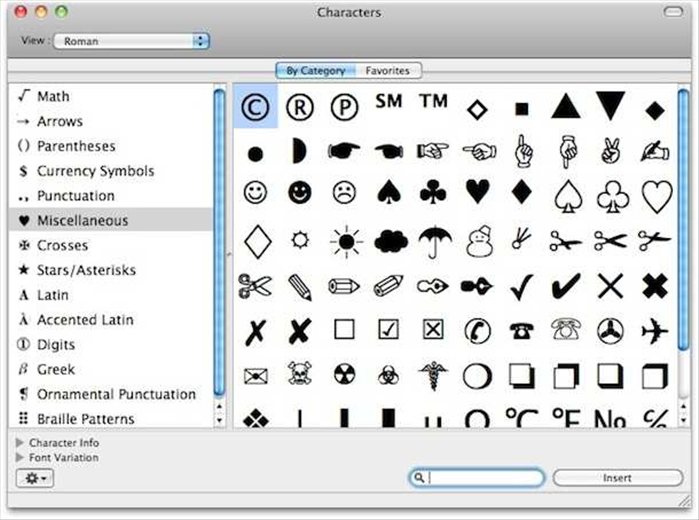Viewport: 699px width, 520px height.
Task: Select the biohazard sign character
Action: [389, 375]
